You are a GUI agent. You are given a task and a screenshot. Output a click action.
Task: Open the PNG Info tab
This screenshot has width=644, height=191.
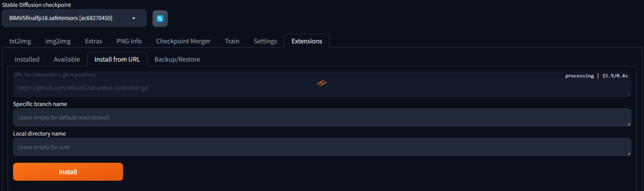(129, 41)
